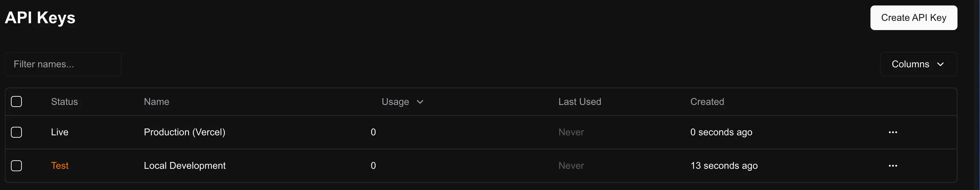Image resolution: width=980 pixels, height=190 pixels.
Task: Select all API keys with header checkbox
Action: [x=16, y=101]
